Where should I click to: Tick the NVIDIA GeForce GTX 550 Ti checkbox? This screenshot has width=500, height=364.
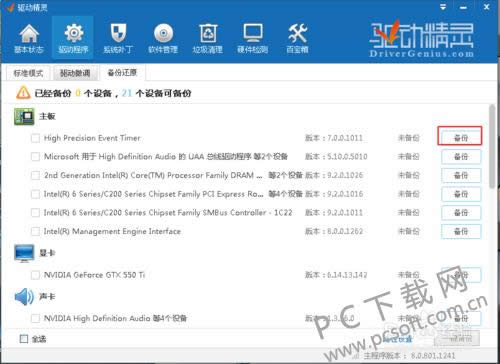coord(35,275)
